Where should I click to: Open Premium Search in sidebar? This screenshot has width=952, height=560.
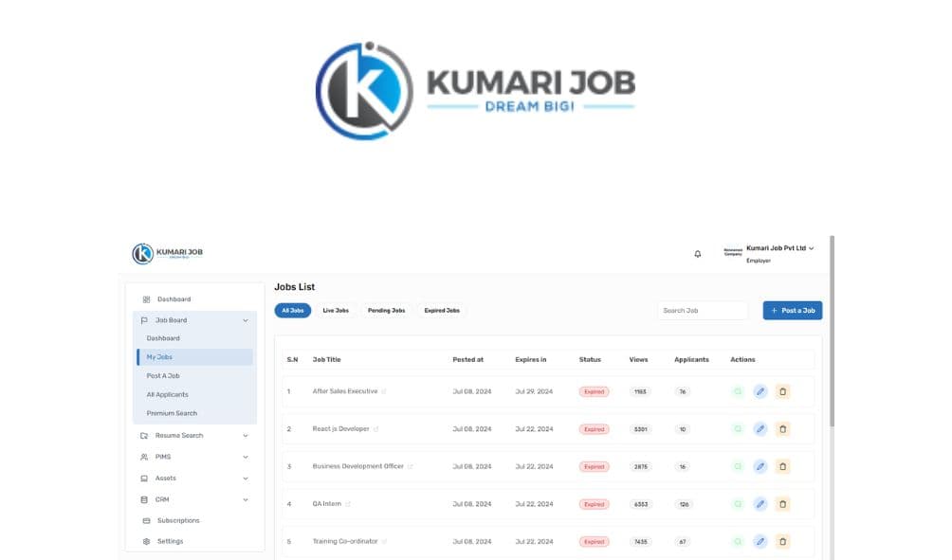click(x=172, y=414)
